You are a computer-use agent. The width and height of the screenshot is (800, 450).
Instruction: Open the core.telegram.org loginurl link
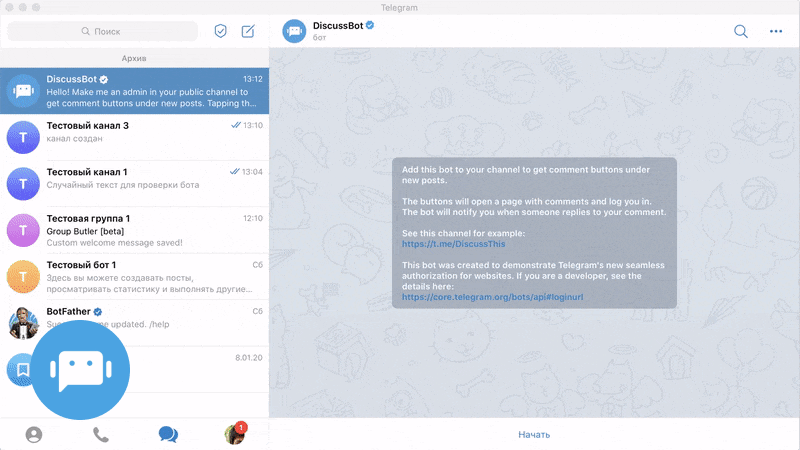tap(492, 297)
